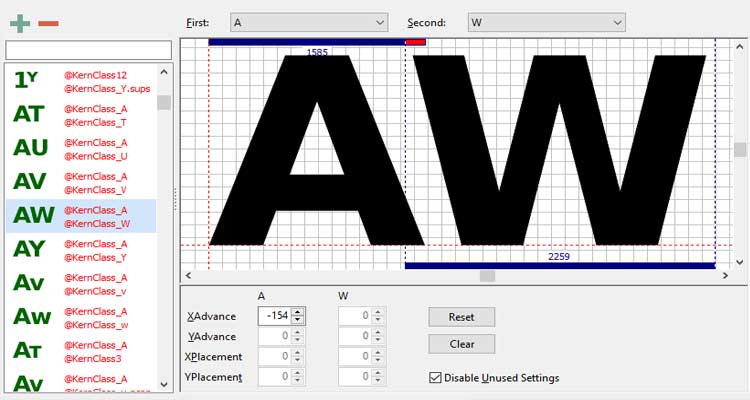Open the First glyph dropdown showing A
750x400 pixels.
coord(309,22)
